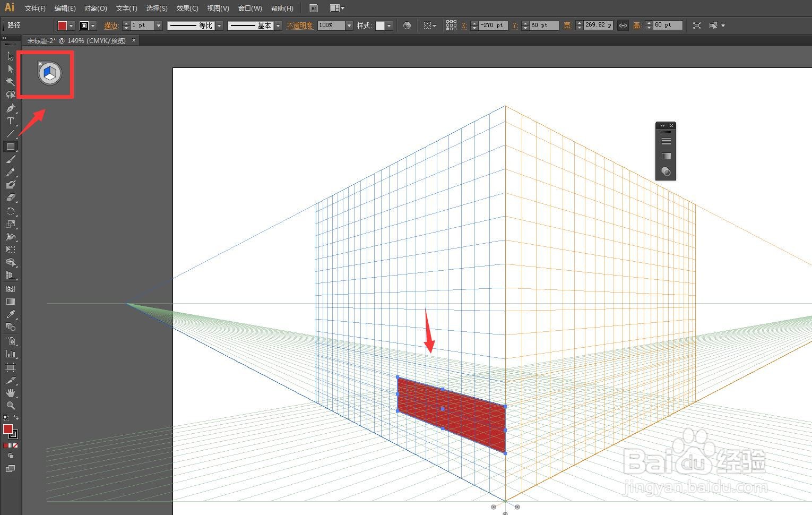Pick the Eraser tool
812x515 pixels.
10,198
